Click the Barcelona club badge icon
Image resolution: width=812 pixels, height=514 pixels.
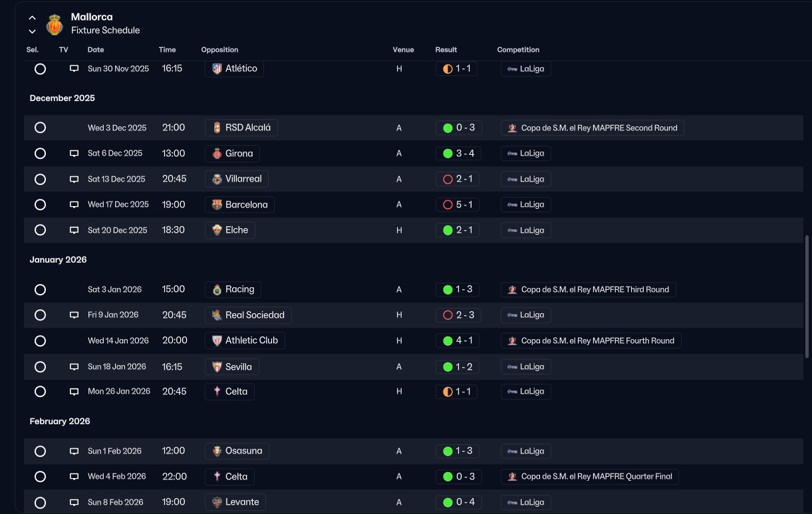[217, 205]
